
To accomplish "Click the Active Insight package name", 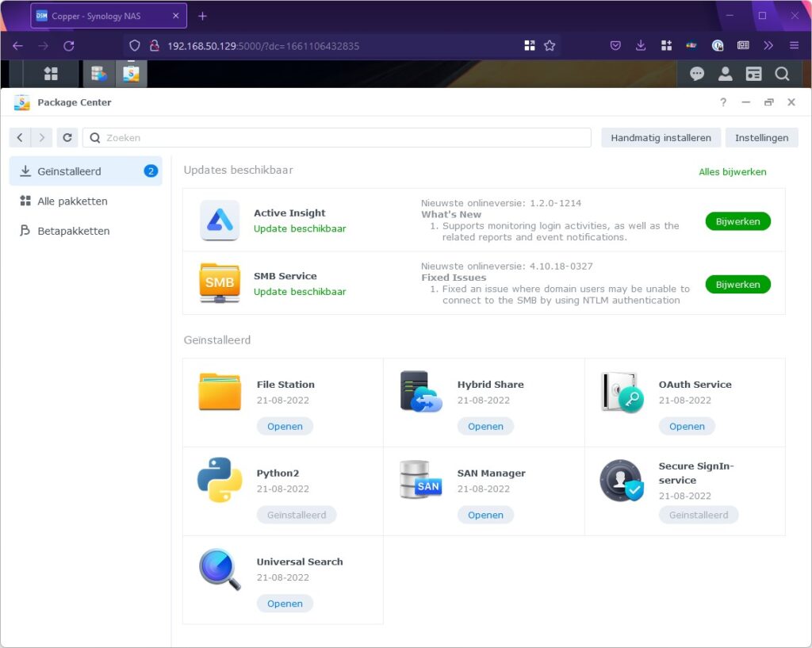I will [x=289, y=213].
